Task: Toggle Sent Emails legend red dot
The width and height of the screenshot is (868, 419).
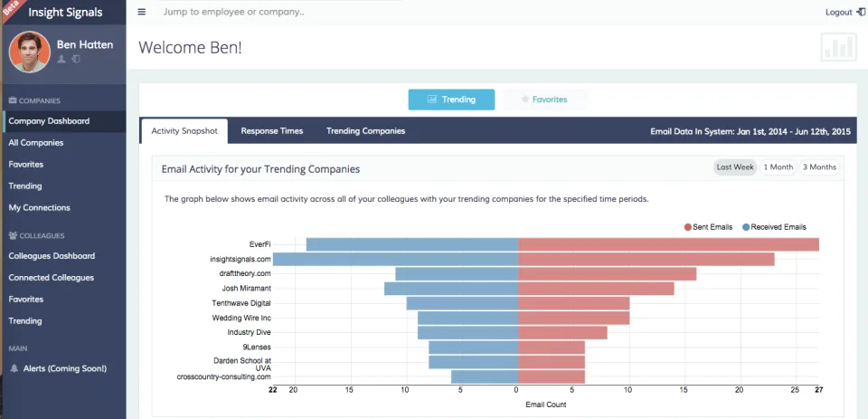Action: tap(687, 227)
